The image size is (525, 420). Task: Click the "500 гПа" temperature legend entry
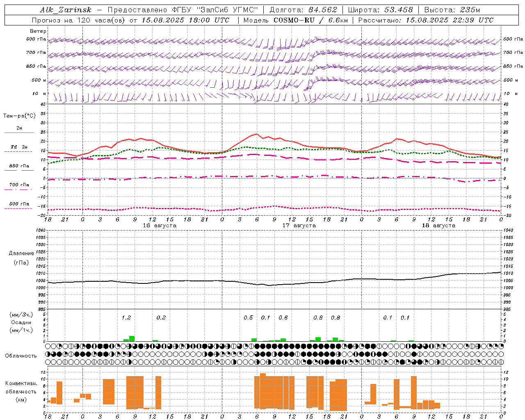19,204
